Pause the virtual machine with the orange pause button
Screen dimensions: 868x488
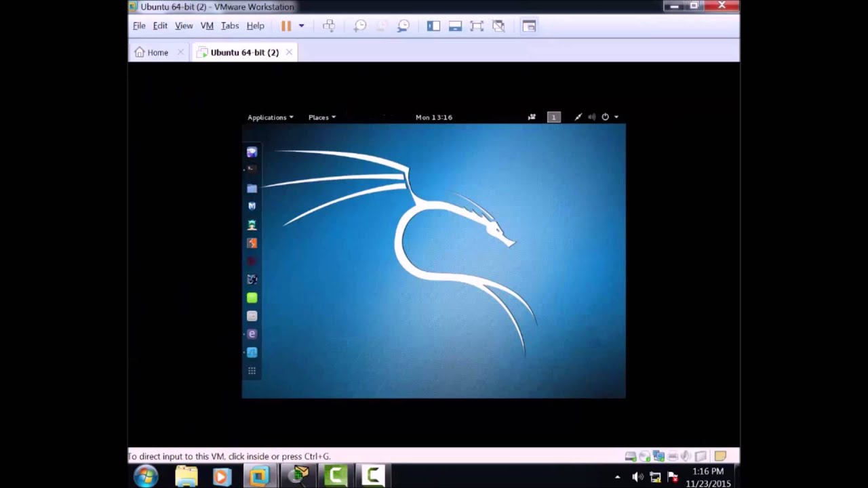[x=286, y=26]
